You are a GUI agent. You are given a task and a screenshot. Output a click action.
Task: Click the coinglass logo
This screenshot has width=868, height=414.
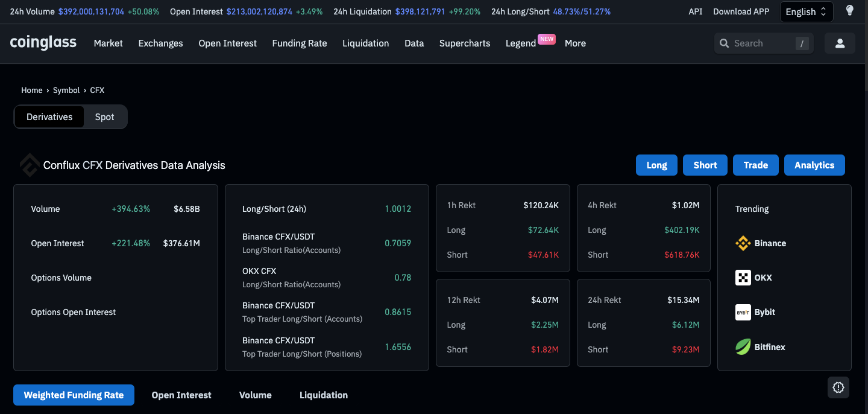tap(43, 43)
